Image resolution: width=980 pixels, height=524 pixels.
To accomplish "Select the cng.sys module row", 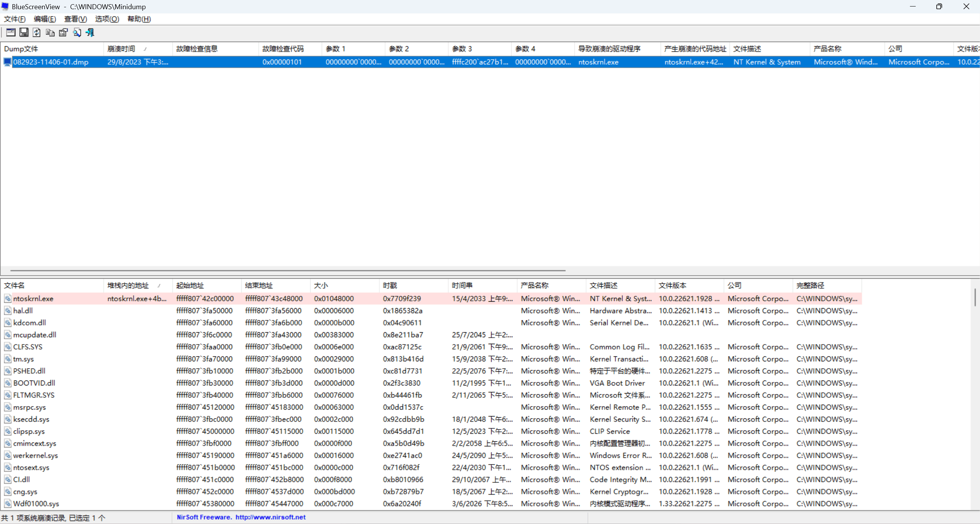I will (431, 491).
